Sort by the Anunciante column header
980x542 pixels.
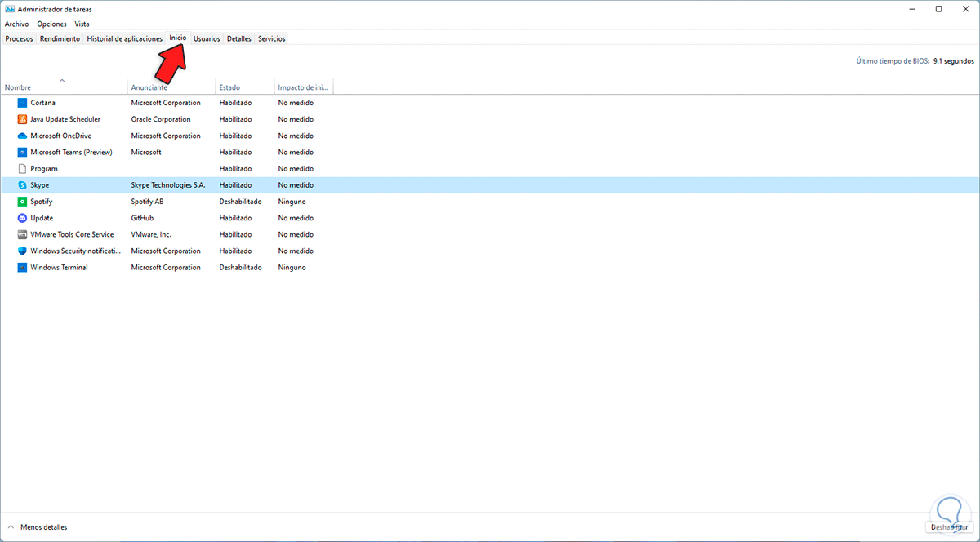[x=171, y=87]
